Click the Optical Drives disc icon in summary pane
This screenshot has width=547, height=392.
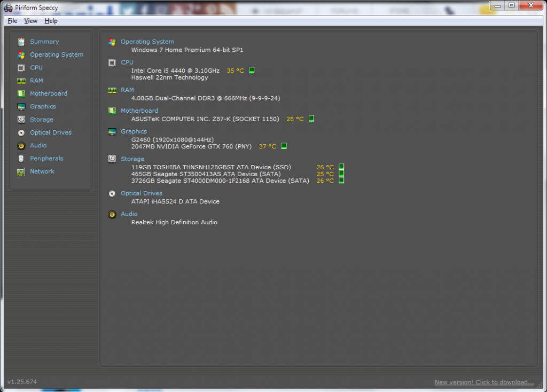point(112,193)
